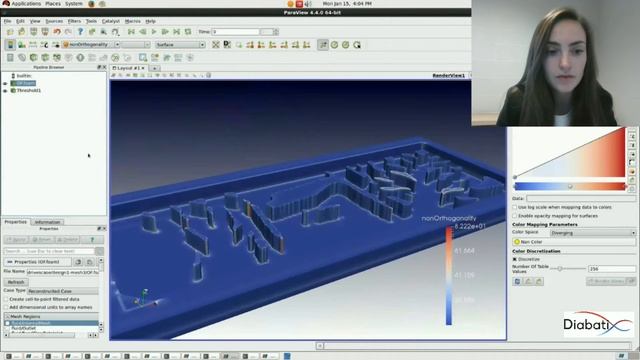Image resolution: width=640 pixels, height=360 pixels.
Task: Click the Undo icon in main toolbar
Action: [x=57, y=32]
